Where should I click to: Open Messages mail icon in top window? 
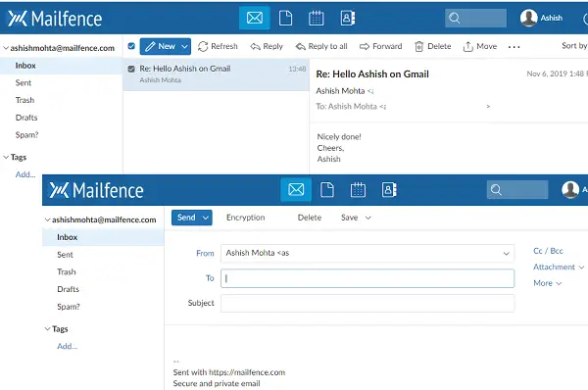[255, 18]
